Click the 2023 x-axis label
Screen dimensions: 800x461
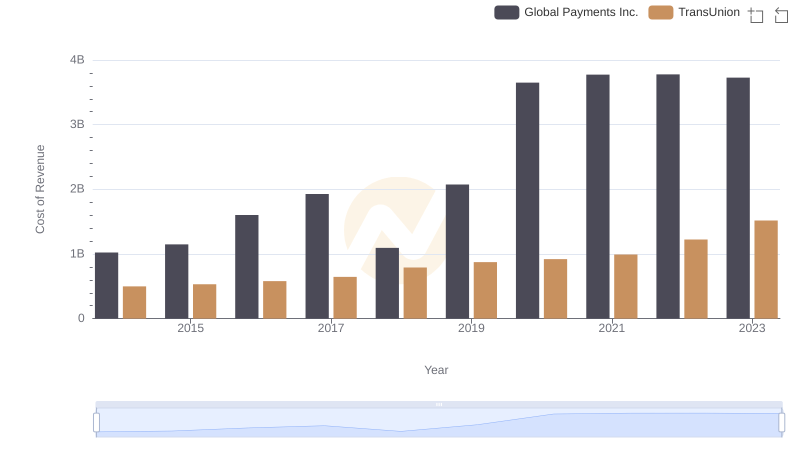pos(752,328)
